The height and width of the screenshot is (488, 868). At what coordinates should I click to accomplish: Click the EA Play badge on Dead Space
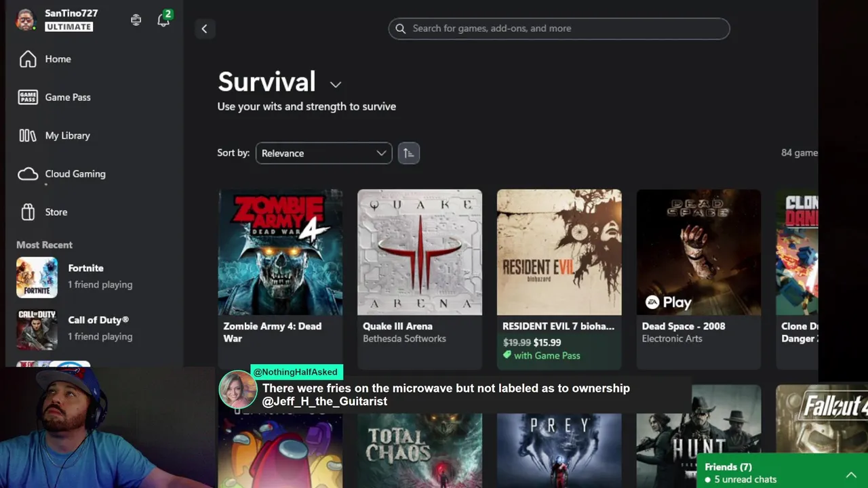[x=668, y=302]
